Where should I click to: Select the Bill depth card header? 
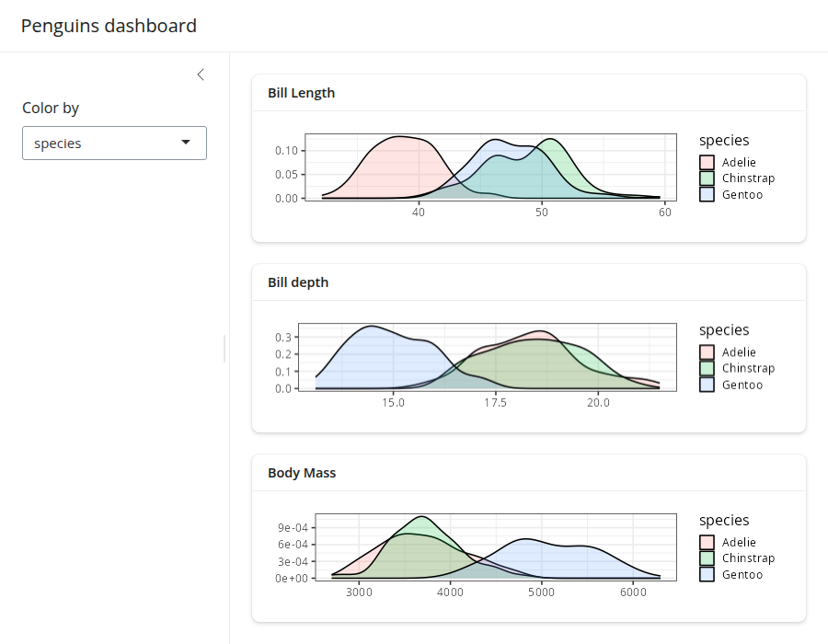pyautogui.click(x=298, y=282)
